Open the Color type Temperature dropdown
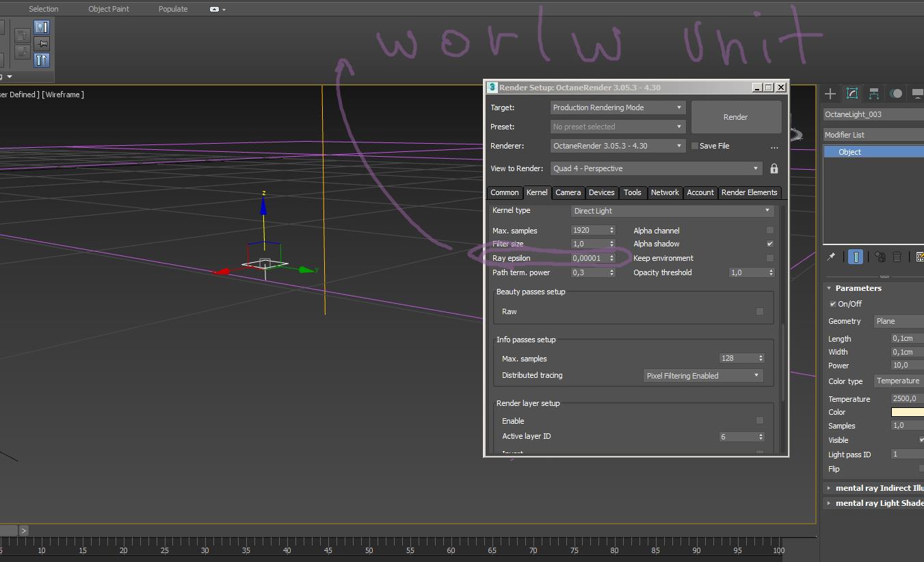Image resolution: width=924 pixels, height=562 pixels. 899,381
